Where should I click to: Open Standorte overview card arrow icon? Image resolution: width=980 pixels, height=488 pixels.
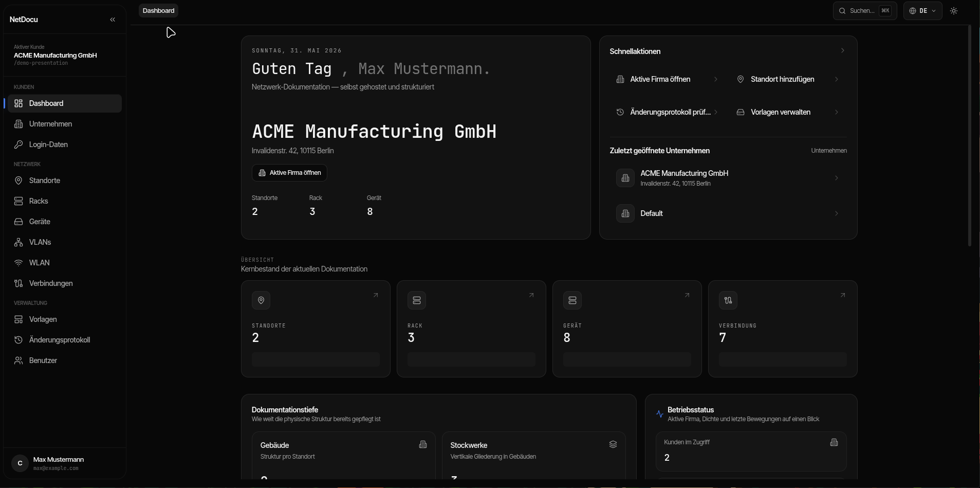[x=376, y=295]
